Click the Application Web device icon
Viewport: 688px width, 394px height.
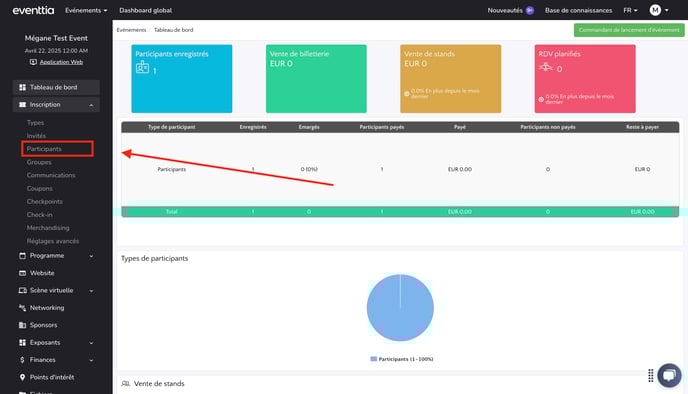click(x=33, y=62)
